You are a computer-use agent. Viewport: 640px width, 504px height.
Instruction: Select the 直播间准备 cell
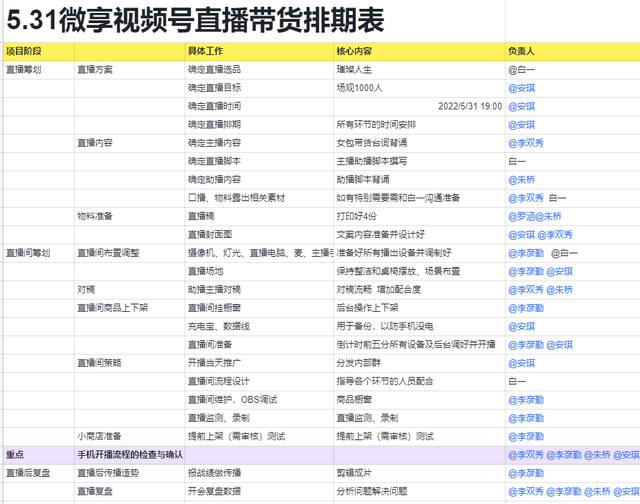click(x=259, y=345)
